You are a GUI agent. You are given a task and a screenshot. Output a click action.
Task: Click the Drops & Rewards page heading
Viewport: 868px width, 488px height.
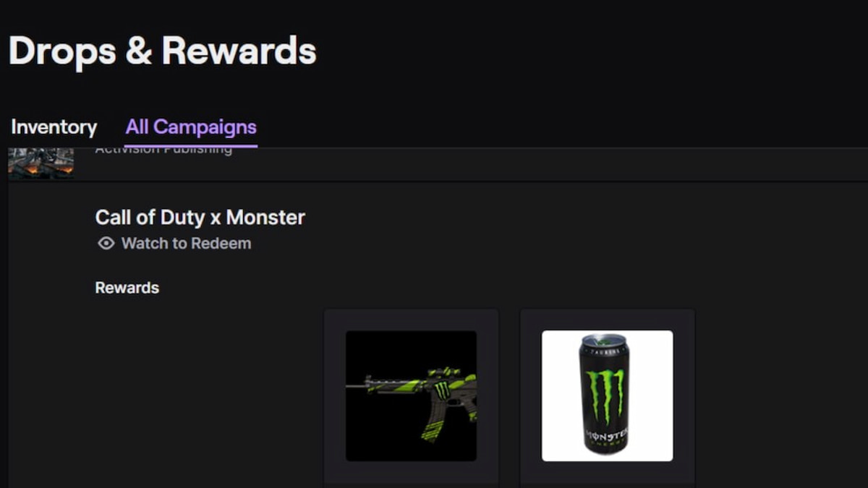[163, 51]
